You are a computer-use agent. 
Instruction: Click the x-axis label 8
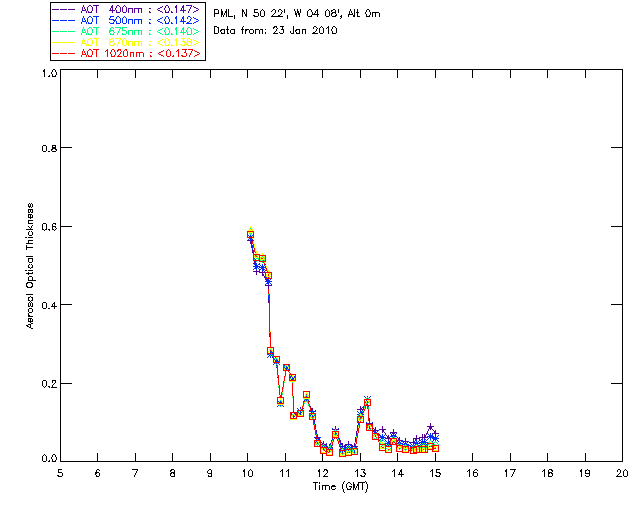tap(173, 473)
